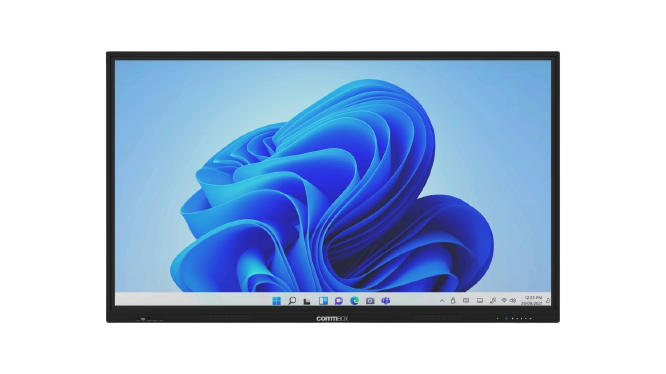Open Task View on taskbar
Viewport: 666px width, 374px height.
tap(307, 301)
